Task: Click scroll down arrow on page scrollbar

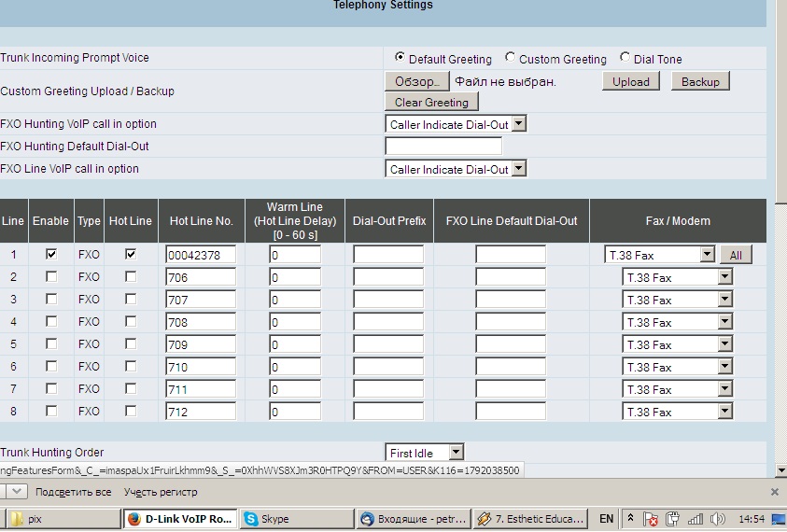Action: click(781, 470)
